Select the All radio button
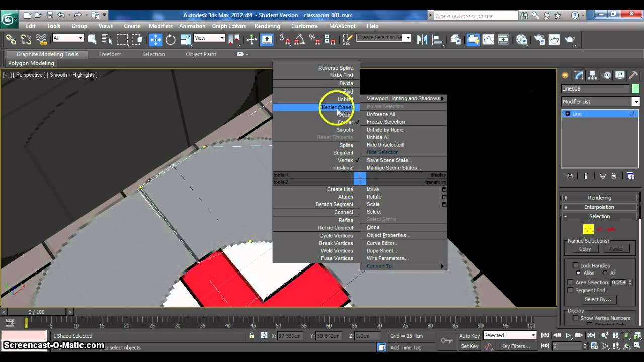The image size is (644, 362). click(605, 273)
